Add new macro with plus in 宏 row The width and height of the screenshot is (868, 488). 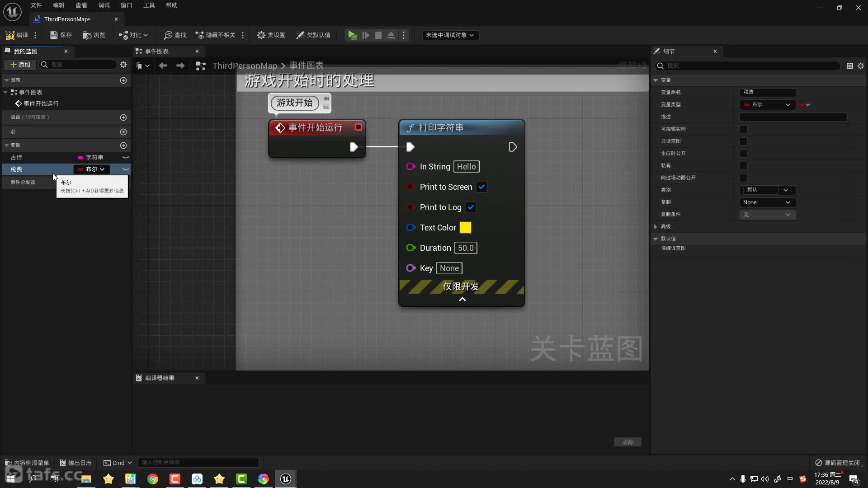pos(123,132)
